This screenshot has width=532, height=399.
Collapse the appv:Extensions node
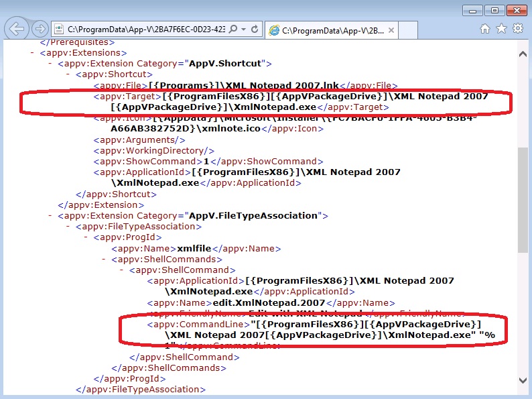32,52
